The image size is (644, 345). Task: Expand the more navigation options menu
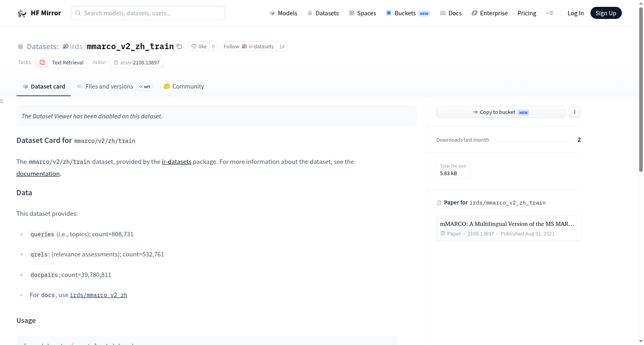click(549, 13)
